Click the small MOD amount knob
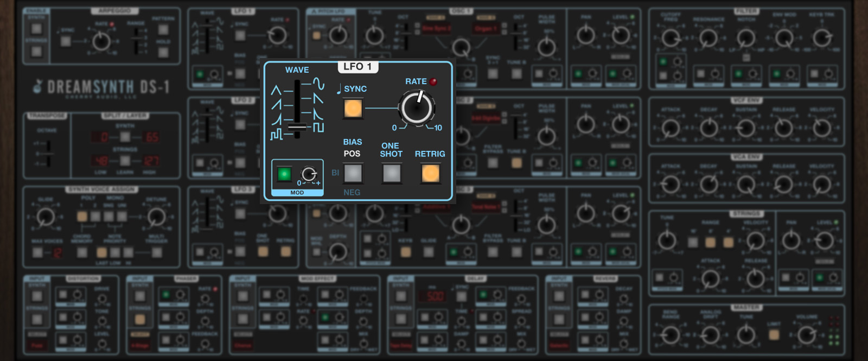The image size is (868, 361). point(309,174)
